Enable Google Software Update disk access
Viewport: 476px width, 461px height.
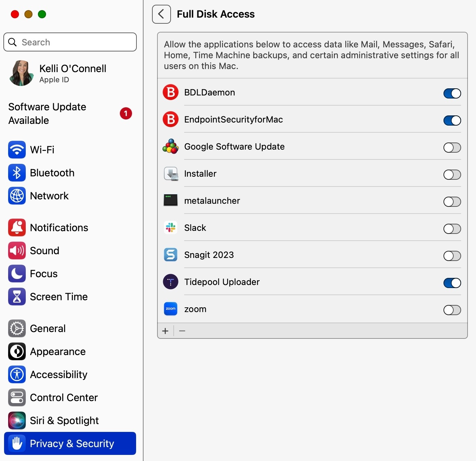coord(452,148)
